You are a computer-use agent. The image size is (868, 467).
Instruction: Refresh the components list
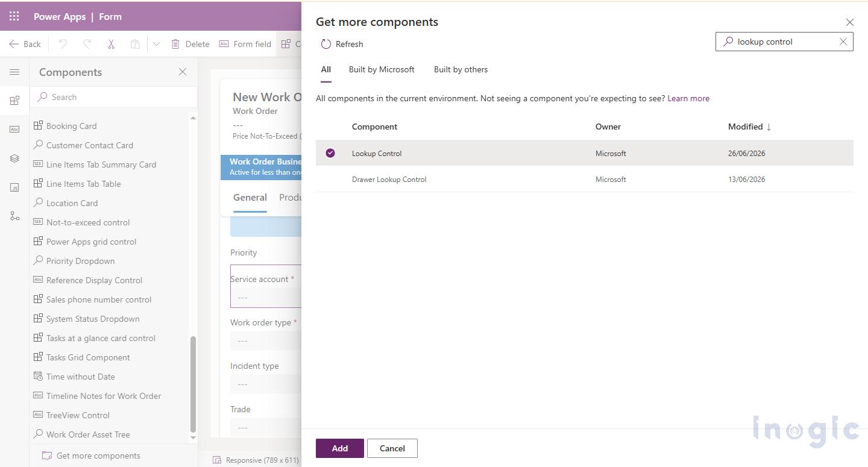point(342,44)
